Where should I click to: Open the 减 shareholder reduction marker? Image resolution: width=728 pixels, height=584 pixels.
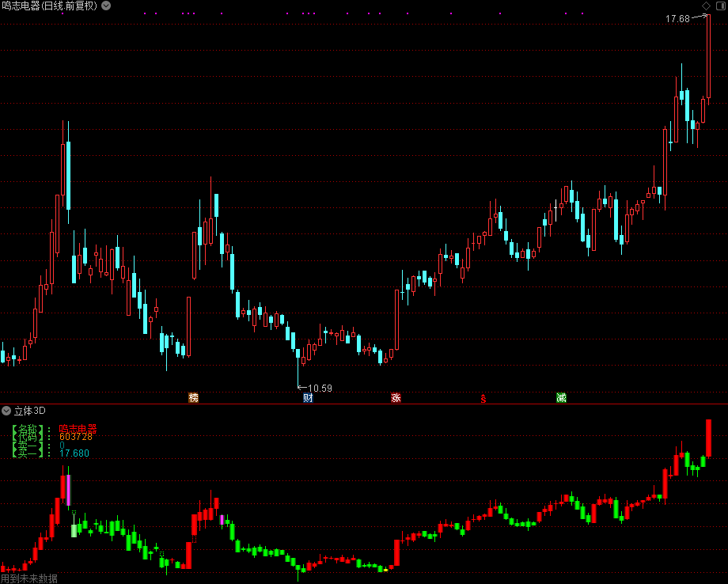pyautogui.click(x=561, y=397)
